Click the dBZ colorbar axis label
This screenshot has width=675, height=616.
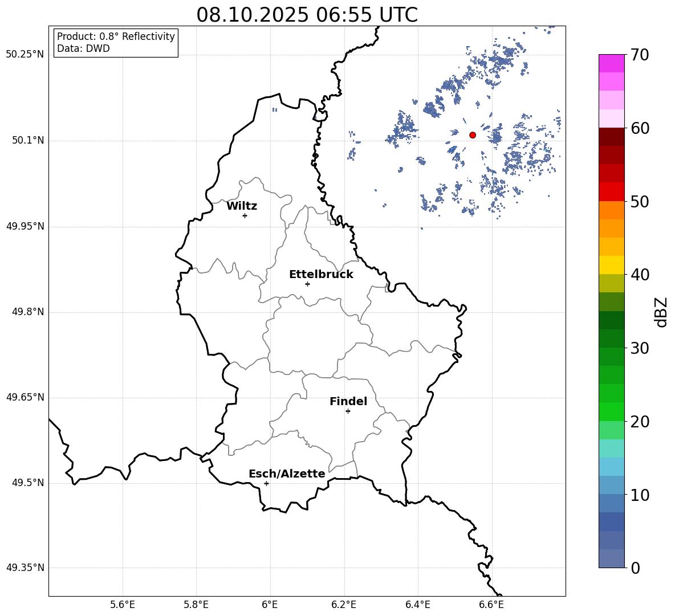[x=660, y=312]
